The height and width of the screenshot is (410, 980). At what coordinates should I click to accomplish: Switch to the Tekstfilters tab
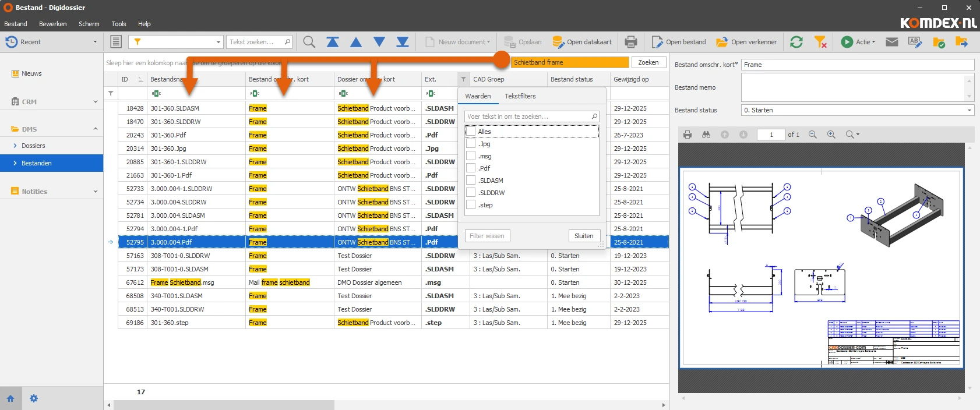520,96
